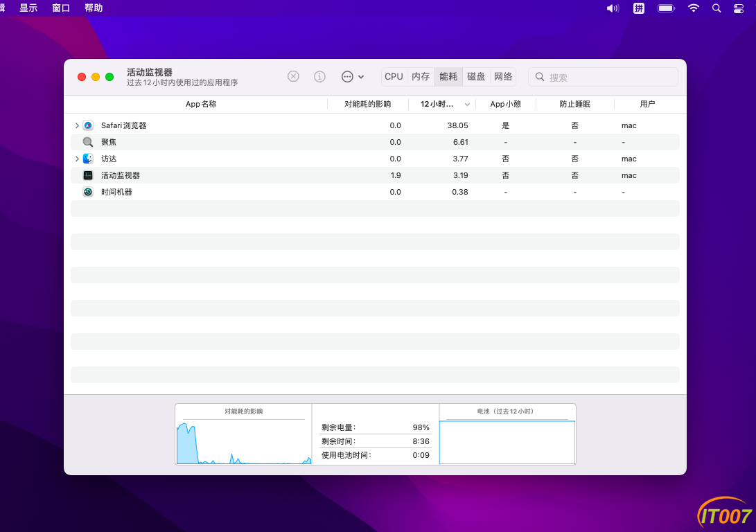Sort by 对能耗的影响 column header

pos(367,104)
